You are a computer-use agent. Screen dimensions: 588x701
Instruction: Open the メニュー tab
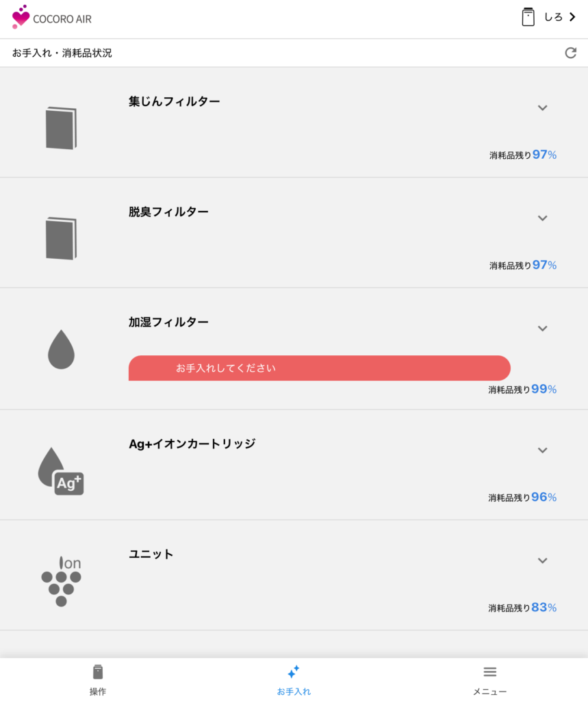(489, 680)
